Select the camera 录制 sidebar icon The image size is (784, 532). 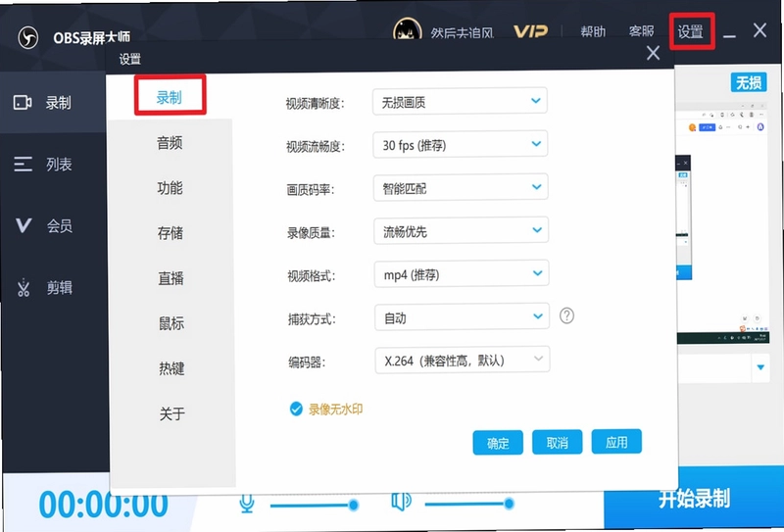[23, 103]
